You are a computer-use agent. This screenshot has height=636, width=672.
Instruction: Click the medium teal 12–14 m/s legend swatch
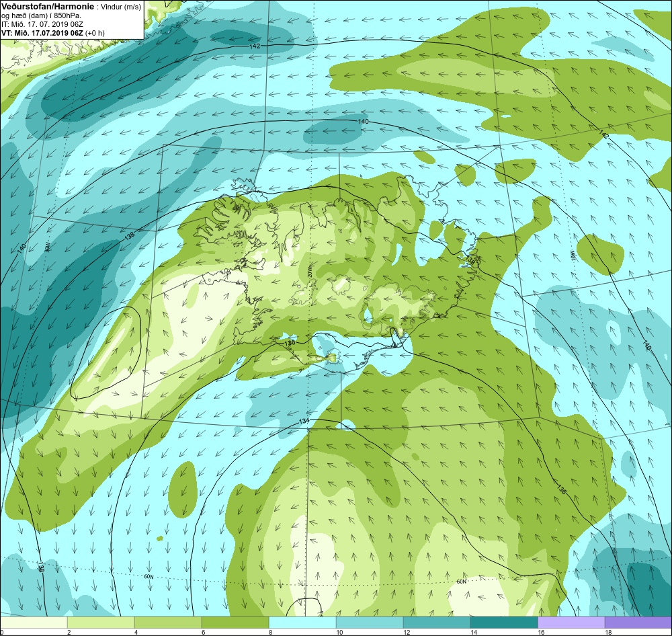(437, 622)
